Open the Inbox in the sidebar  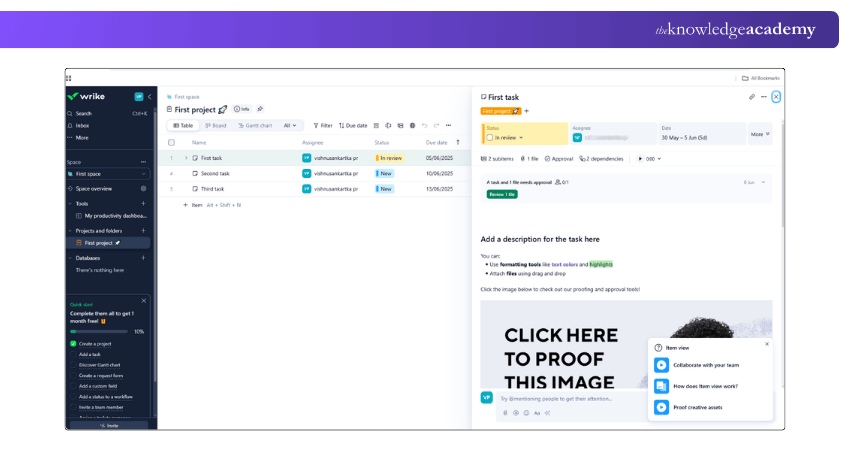[x=82, y=125]
